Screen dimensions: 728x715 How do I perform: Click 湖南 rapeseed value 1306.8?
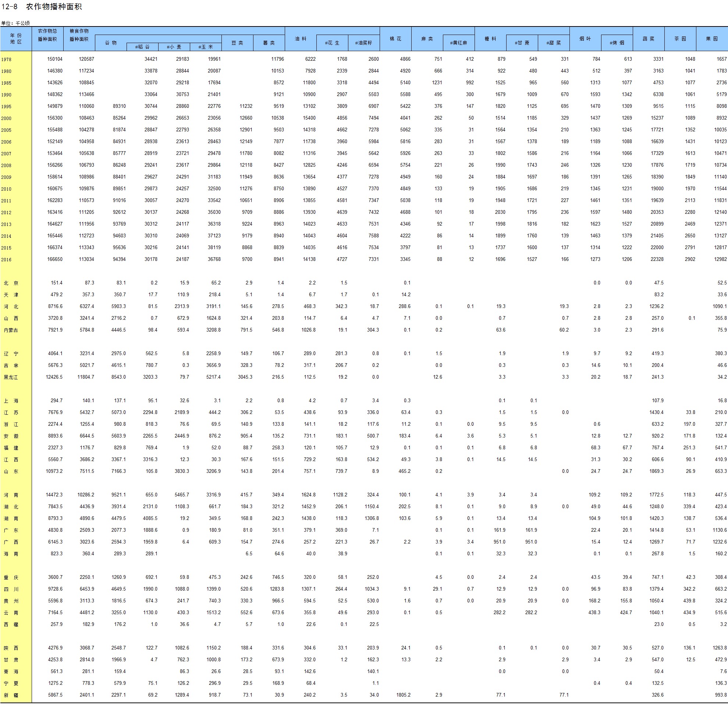click(x=372, y=518)
